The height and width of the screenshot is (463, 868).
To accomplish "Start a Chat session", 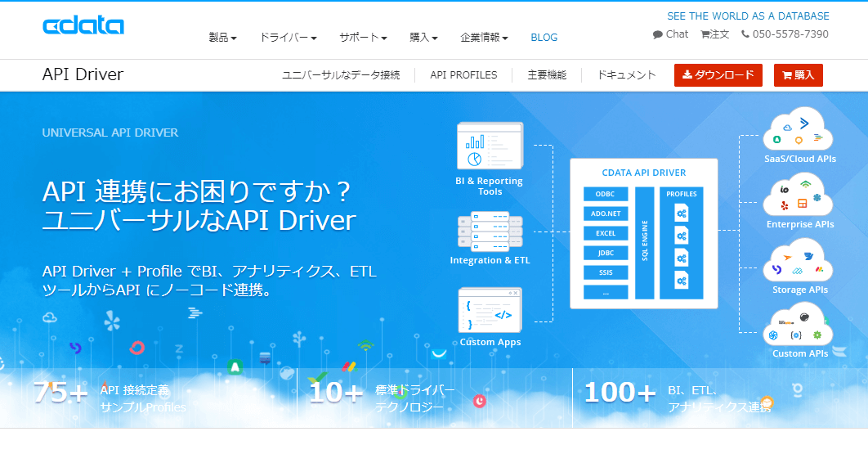I will pos(670,34).
